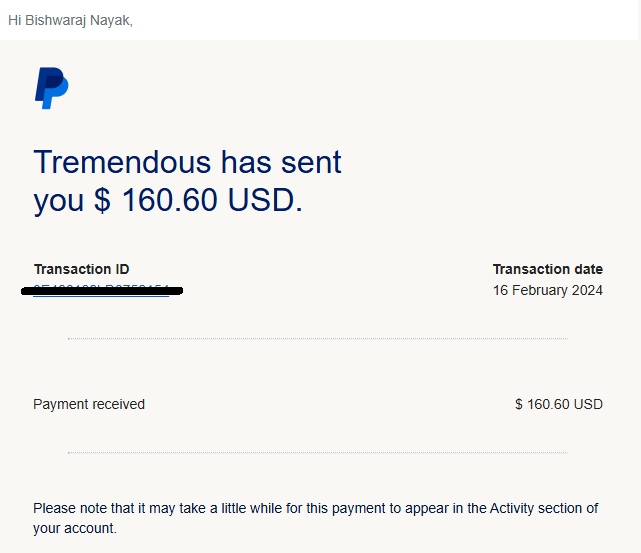Click the Payment received label
The height and width of the screenshot is (553, 641).
89,404
